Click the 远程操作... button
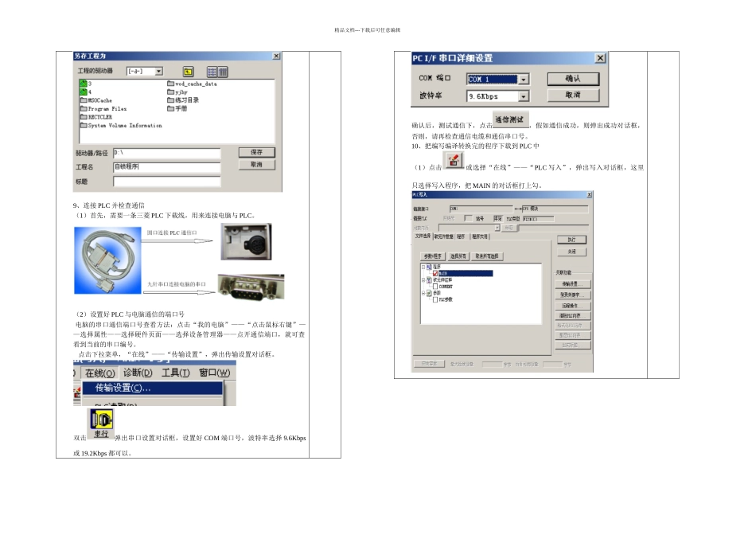 point(573,306)
